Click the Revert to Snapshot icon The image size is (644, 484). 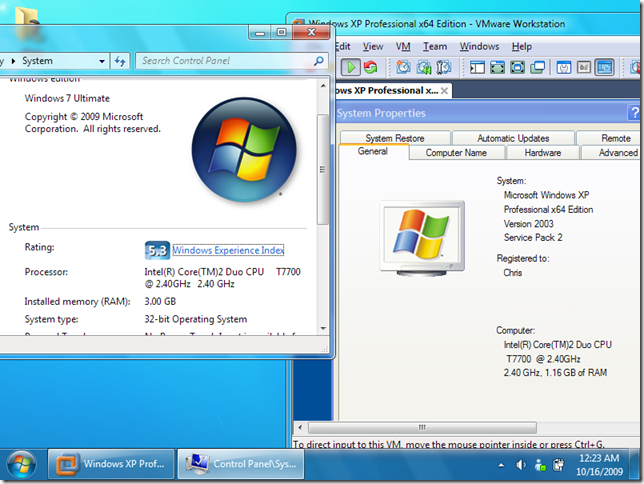click(x=423, y=67)
